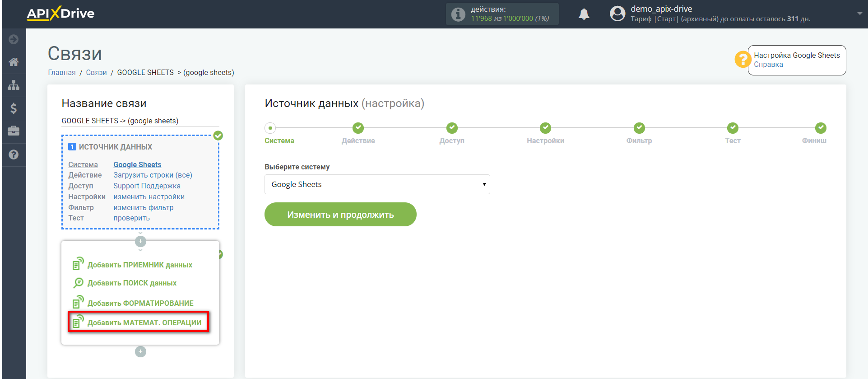Open Загрузить строки (все) action link
The width and height of the screenshot is (868, 379).
(153, 175)
